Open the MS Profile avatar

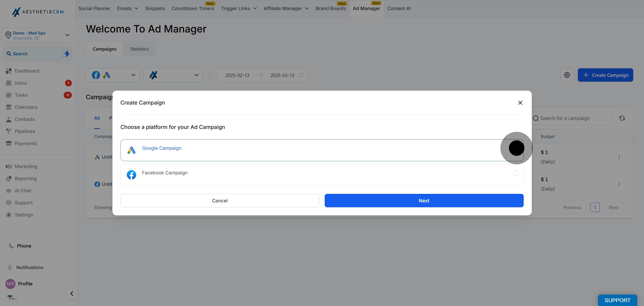click(x=10, y=284)
